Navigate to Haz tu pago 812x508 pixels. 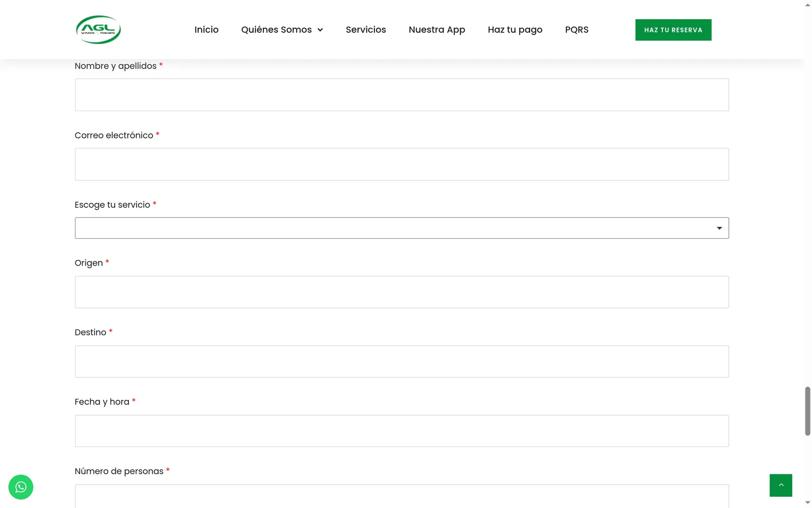[x=515, y=29]
